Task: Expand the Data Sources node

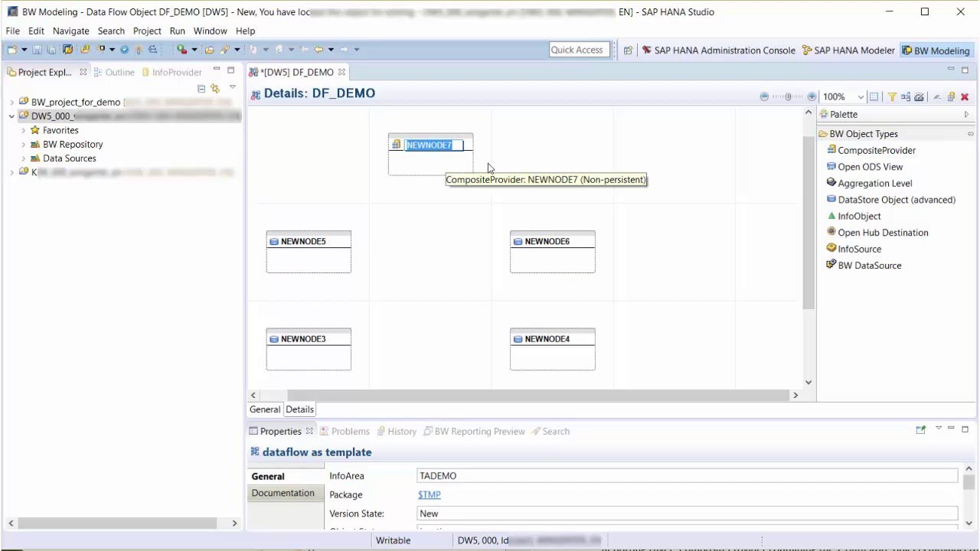Action: click(x=24, y=158)
